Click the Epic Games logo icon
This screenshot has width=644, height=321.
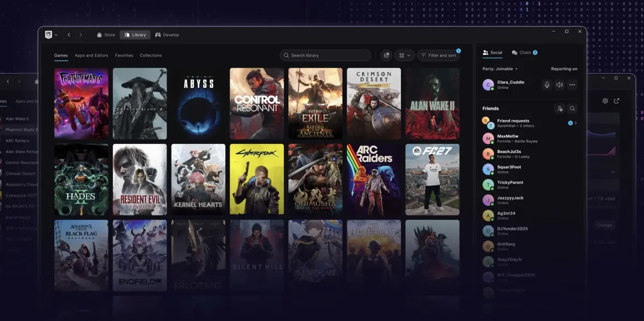point(48,34)
